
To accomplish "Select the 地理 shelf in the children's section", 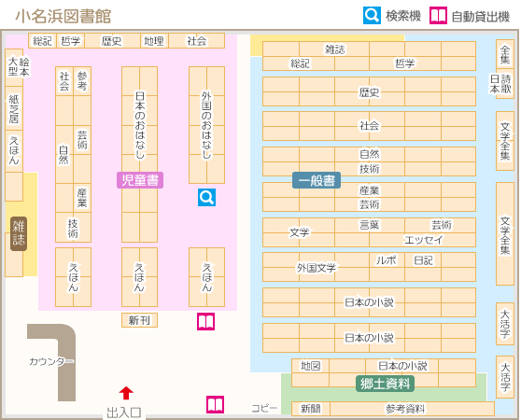I will click(154, 41).
